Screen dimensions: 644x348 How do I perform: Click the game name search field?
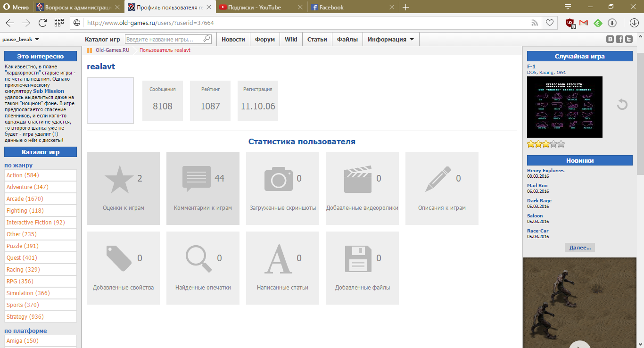click(168, 40)
